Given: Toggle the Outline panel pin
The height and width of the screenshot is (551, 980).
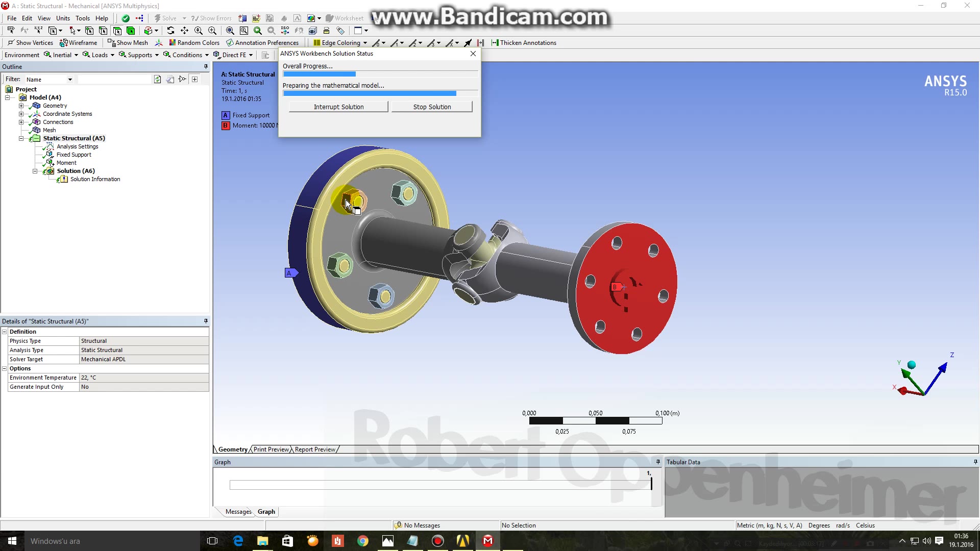Looking at the screenshot, I should (206, 66).
